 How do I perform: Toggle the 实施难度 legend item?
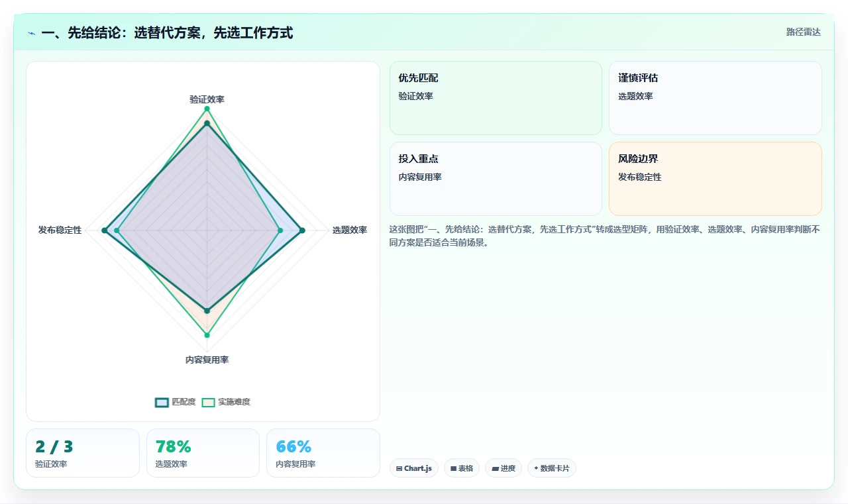pos(226,402)
